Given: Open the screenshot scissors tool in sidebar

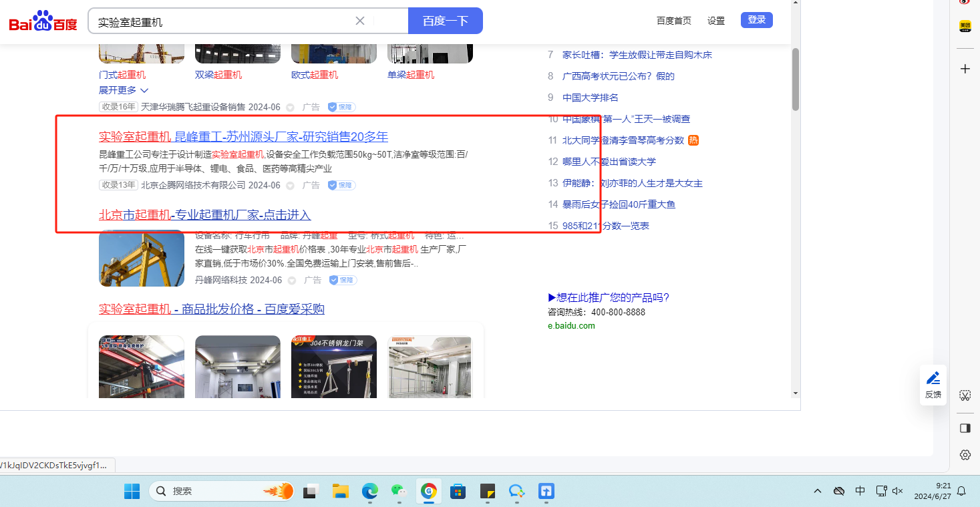Looking at the screenshot, I should pos(965,395).
